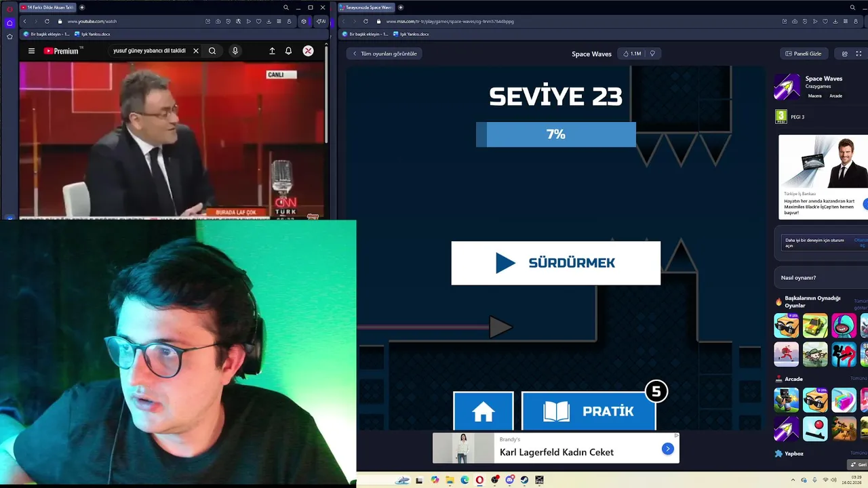868x488 pixels.
Task: Open the YouTube account avatar menu
Action: 308,51
